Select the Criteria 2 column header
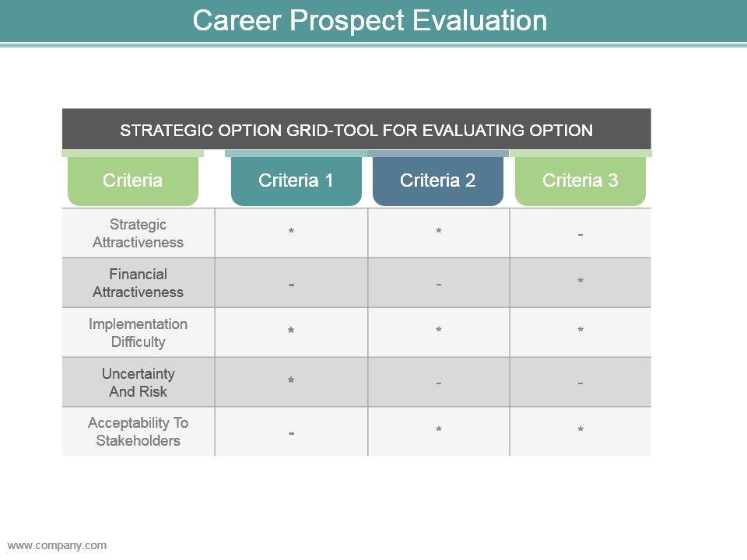747x560 pixels. pyautogui.click(x=437, y=180)
